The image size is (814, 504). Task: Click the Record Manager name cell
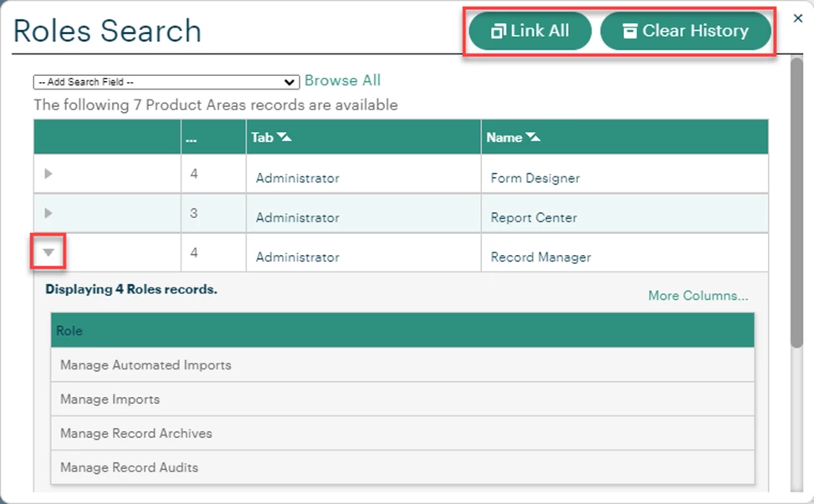pyautogui.click(x=625, y=252)
